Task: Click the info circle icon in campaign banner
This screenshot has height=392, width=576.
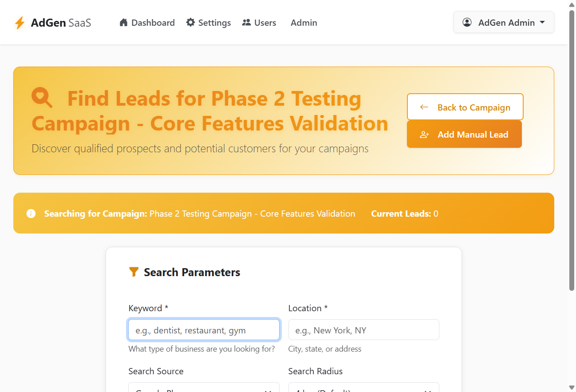Action: click(x=31, y=214)
